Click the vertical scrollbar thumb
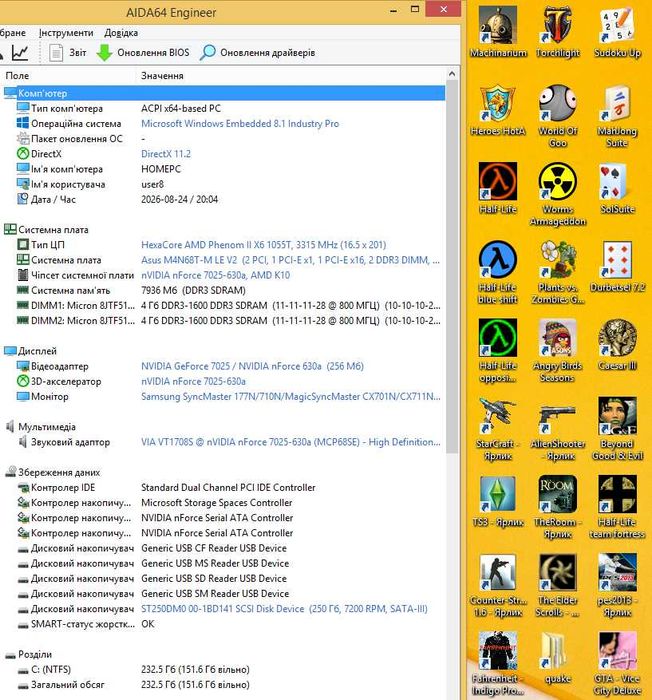 click(452, 267)
